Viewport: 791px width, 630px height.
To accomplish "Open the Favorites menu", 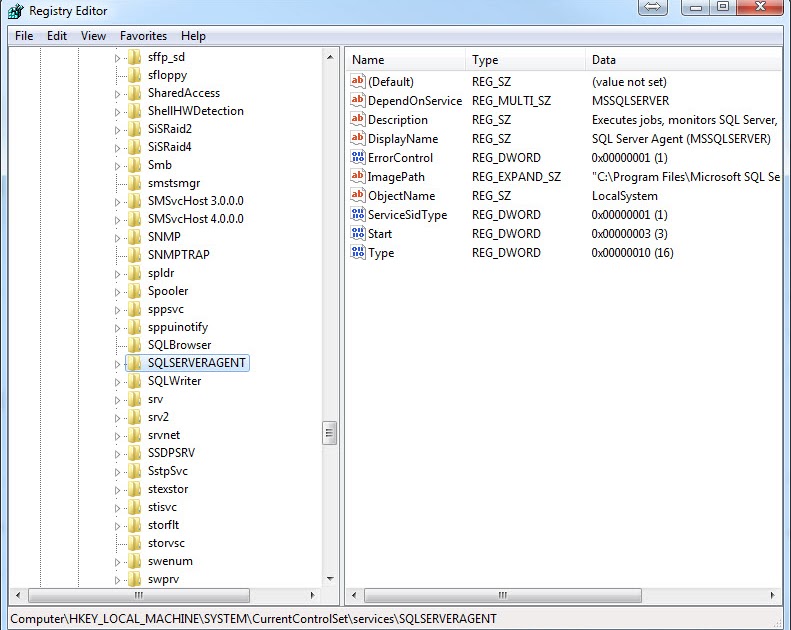I will tap(143, 36).
